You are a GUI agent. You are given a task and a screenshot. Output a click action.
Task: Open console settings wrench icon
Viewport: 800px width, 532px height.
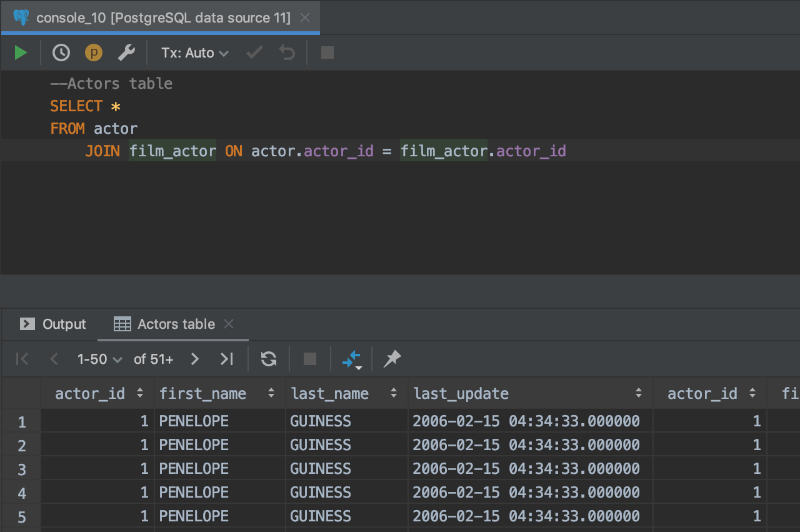(x=126, y=53)
